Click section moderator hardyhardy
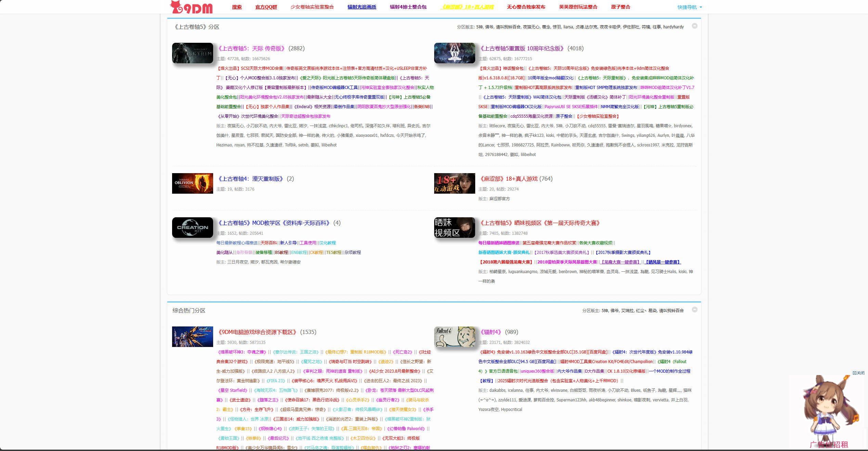Screen dimensions: 868x451 pyautogui.click(x=673, y=27)
